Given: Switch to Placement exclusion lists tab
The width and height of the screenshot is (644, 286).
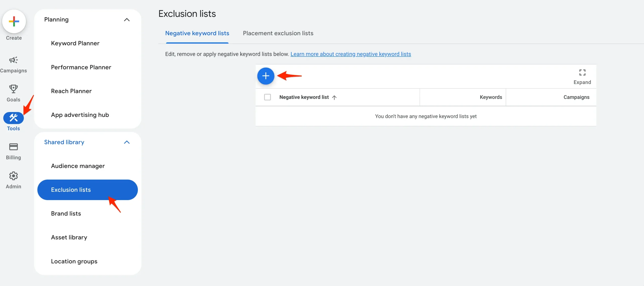Looking at the screenshot, I should (278, 33).
